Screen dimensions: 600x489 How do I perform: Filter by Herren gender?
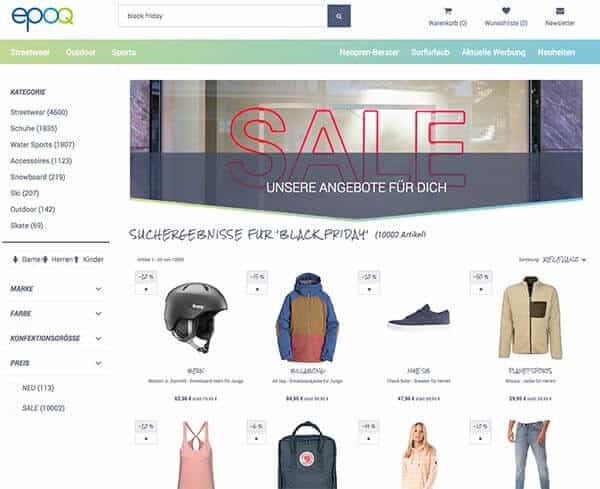57,259
